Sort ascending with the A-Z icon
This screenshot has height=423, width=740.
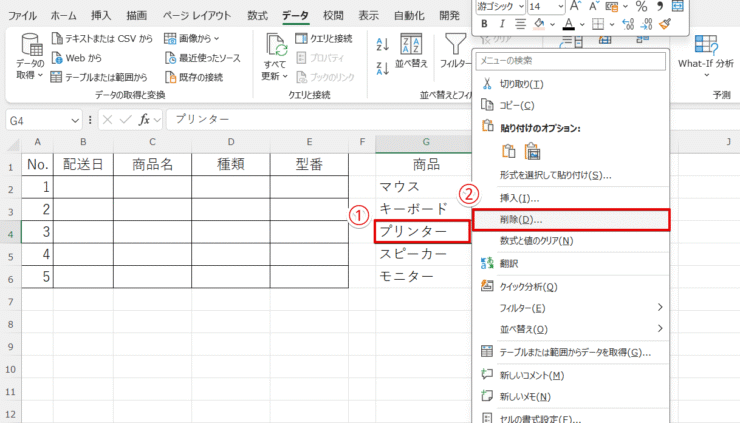pyautogui.click(x=382, y=45)
